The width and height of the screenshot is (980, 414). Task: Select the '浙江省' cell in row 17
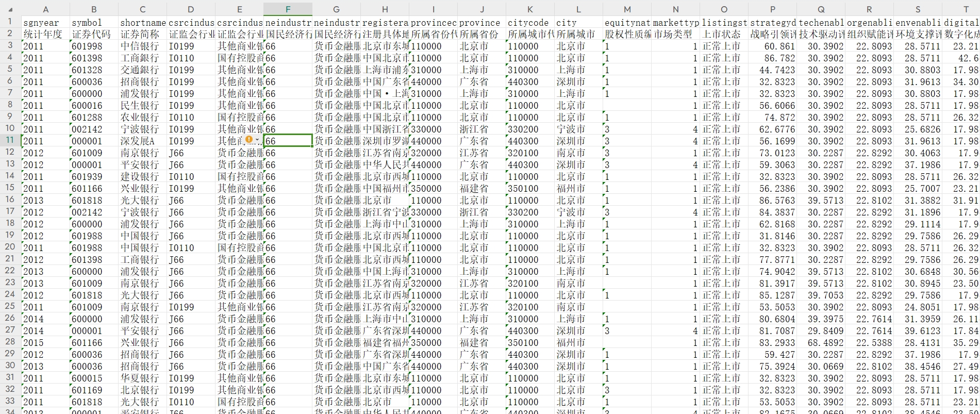pyautogui.click(x=481, y=212)
